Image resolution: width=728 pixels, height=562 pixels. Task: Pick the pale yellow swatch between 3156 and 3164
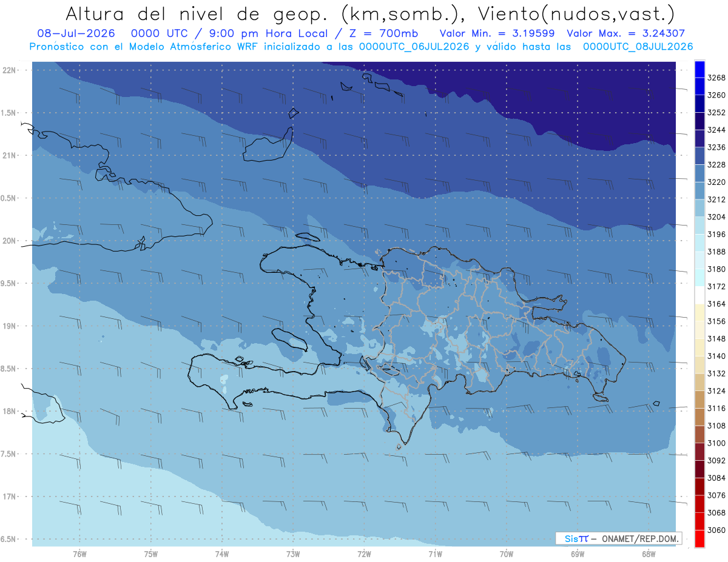tap(699, 312)
